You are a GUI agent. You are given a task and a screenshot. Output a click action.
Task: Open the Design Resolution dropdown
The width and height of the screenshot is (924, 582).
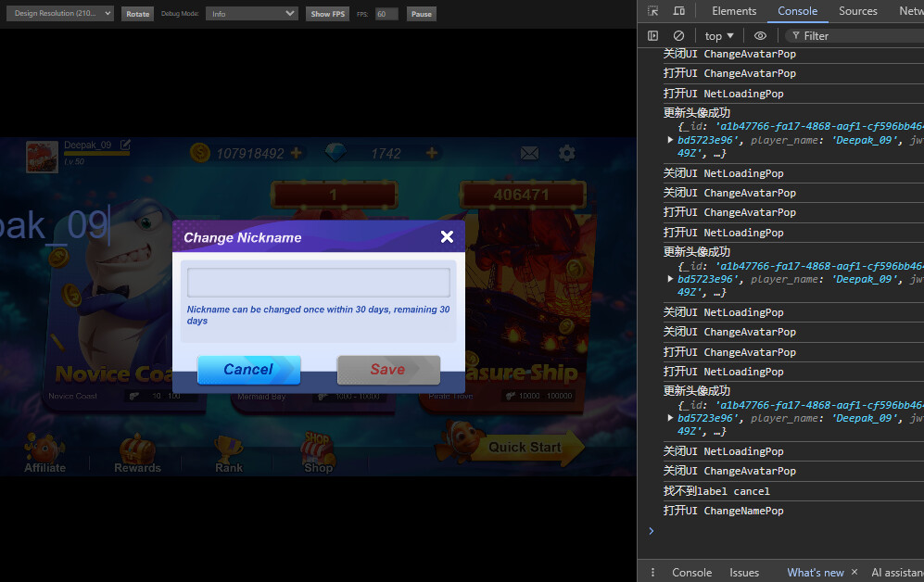tap(59, 14)
